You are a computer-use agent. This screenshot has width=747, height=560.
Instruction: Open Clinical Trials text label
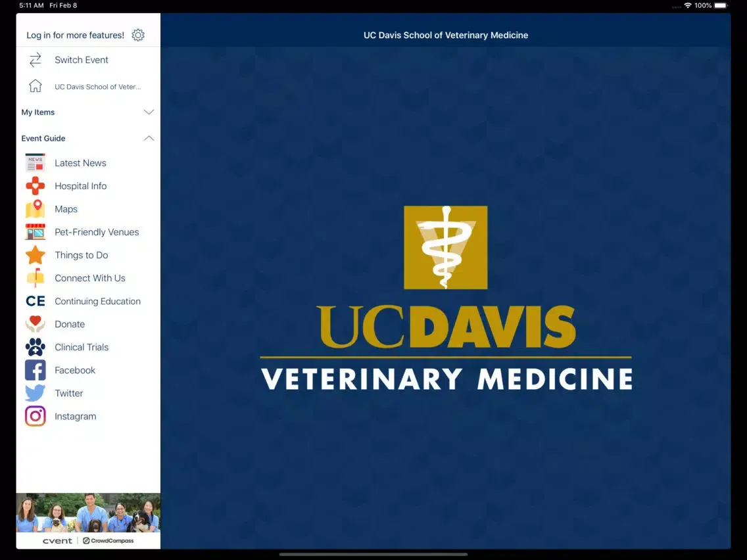coord(82,347)
